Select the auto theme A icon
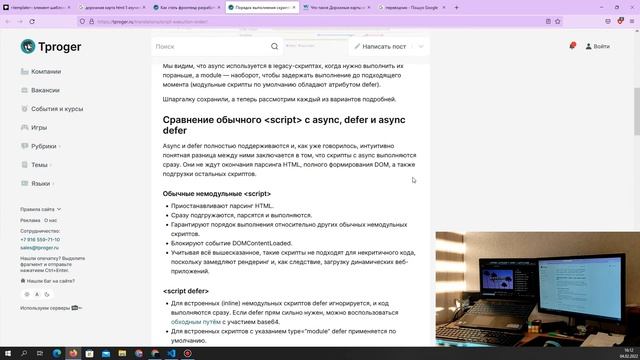The image size is (640, 360). [x=37, y=294]
